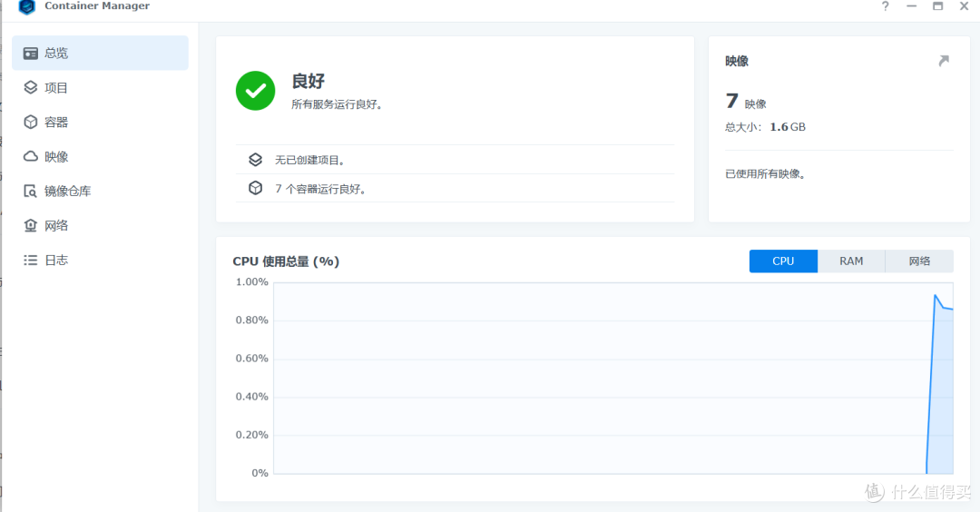Click the 0.60% axis label on chart
Screen dimensions: 980x512
tap(252, 359)
